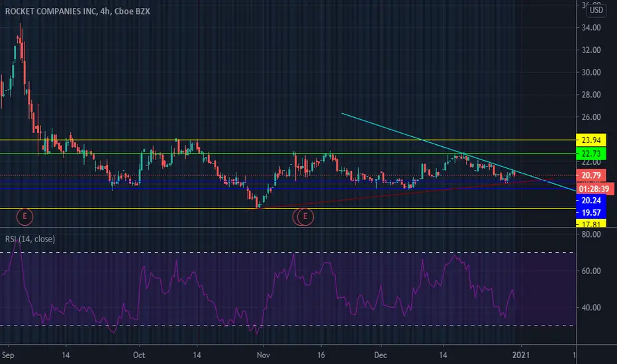Click the 34.00 price axis value

pos(591,28)
